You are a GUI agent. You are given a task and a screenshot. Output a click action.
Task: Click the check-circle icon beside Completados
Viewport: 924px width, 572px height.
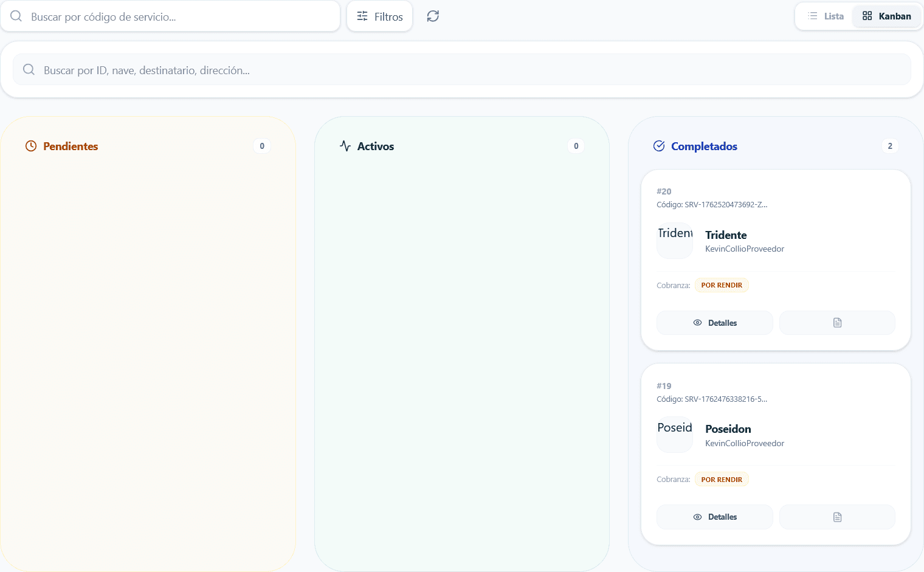[659, 146]
